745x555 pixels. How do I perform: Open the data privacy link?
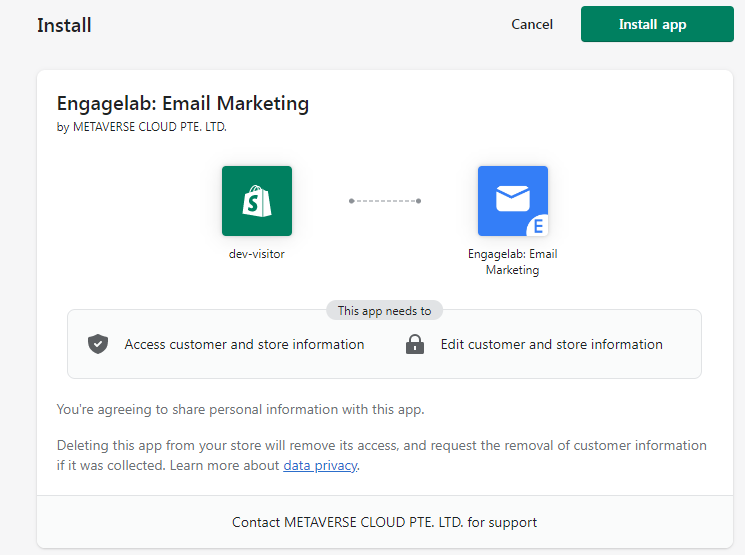pos(320,465)
